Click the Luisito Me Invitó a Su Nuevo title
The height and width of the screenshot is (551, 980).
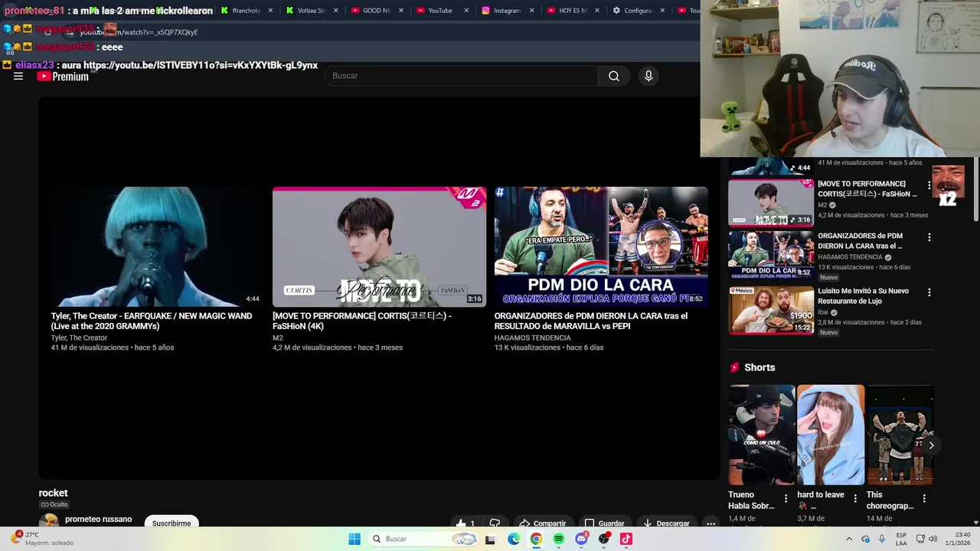863,296
